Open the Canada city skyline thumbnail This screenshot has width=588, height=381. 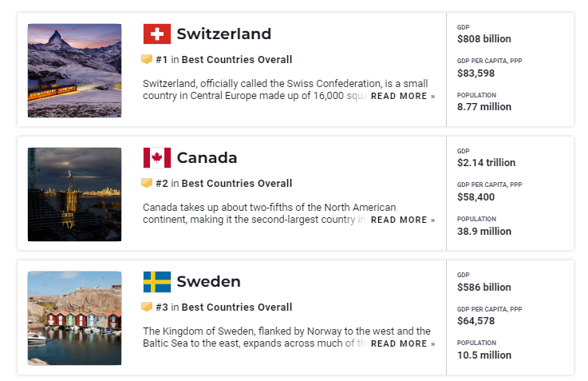[x=74, y=194]
